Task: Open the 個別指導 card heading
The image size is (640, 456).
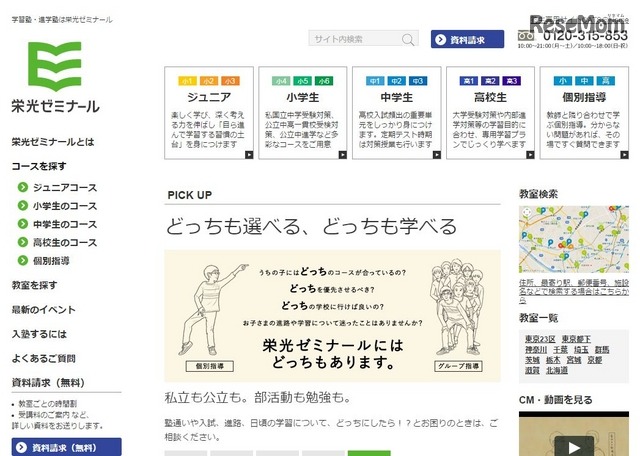Action: click(x=584, y=98)
